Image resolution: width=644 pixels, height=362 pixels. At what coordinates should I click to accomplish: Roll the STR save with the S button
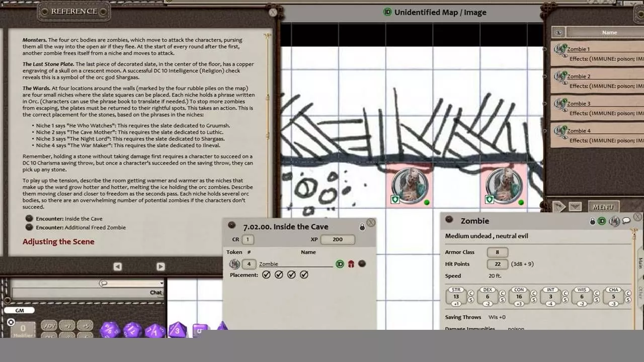[471, 300]
